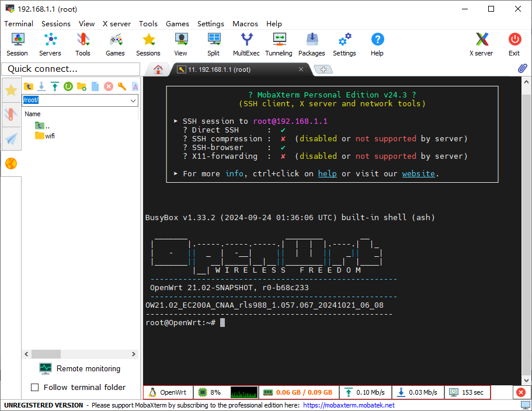The image size is (532, 411).
Task: Open the Games toolbar icon
Action: [x=116, y=44]
